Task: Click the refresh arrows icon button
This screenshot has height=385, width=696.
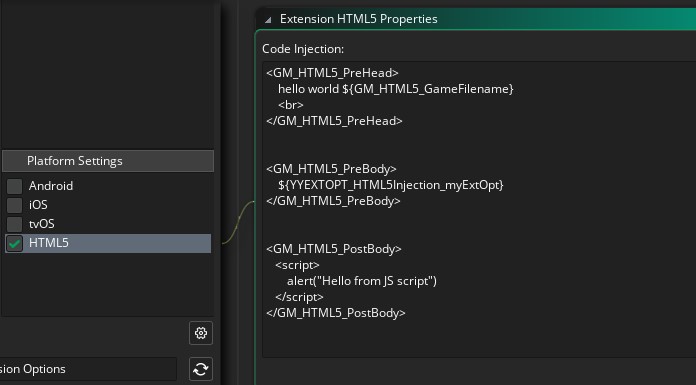Action: click(x=201, y=369)
